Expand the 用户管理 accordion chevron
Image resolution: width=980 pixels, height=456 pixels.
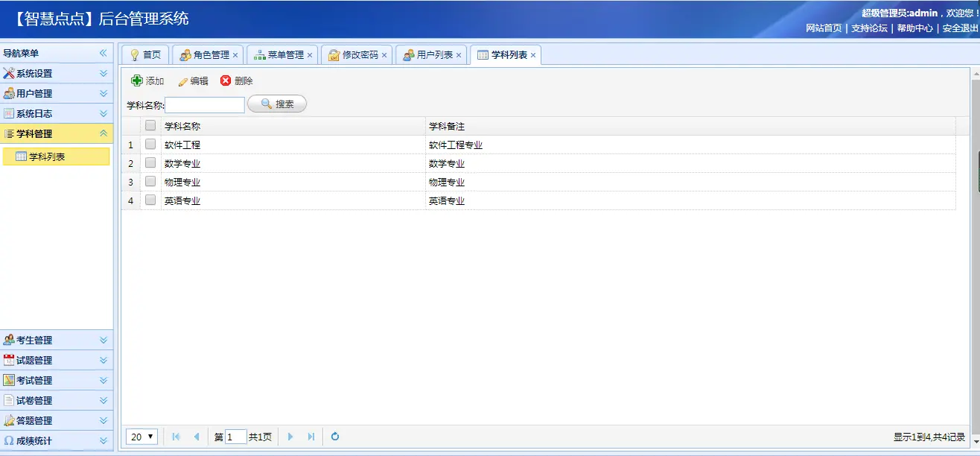pos(104,94)
